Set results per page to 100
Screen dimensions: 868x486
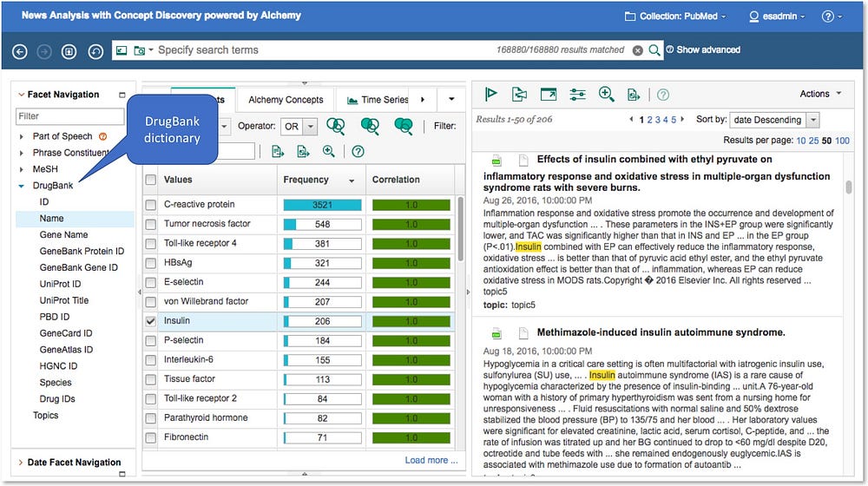tap(842, 141)
